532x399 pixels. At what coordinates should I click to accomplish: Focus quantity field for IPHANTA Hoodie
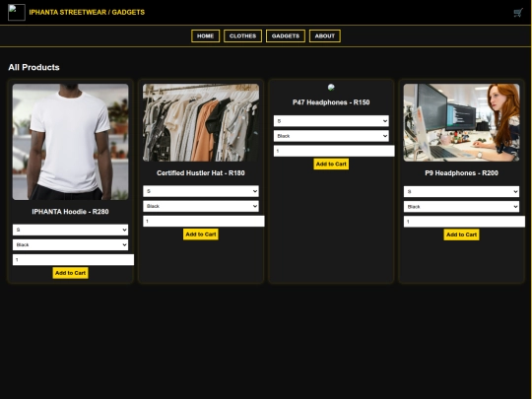click(73, 259)
